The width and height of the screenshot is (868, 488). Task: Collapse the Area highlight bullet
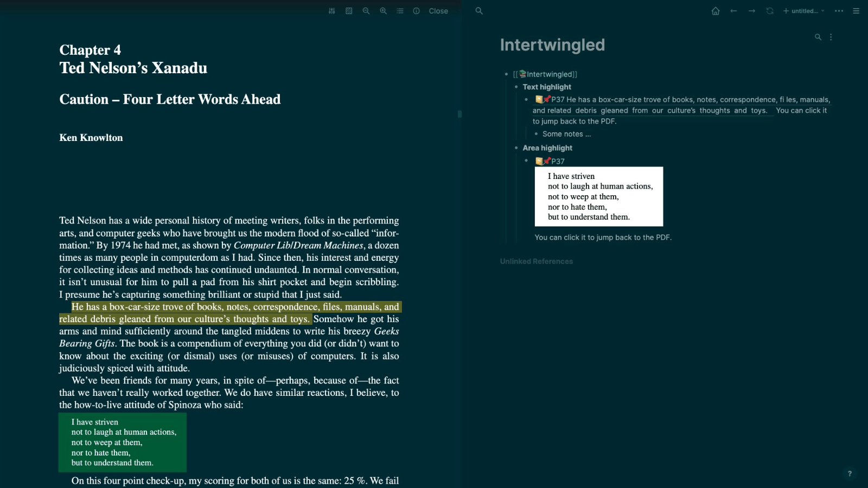(x=516, y=148)
